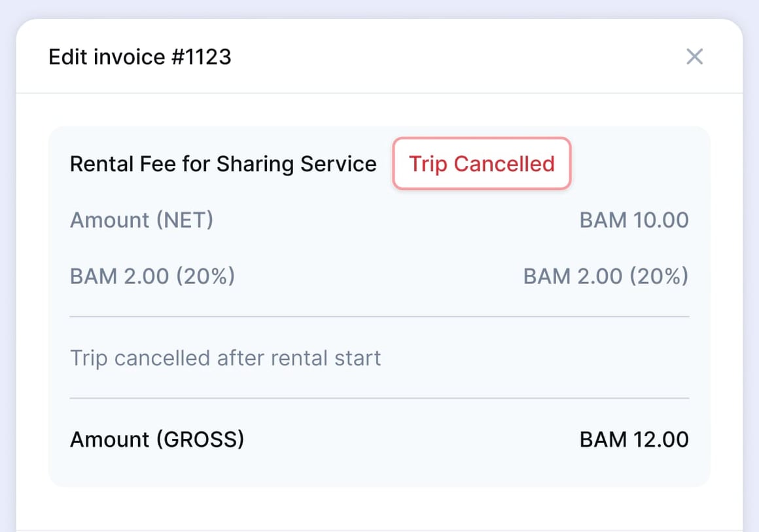Viewport: 759px width, 532px height.
Task: Click the divider above Amount (GROSS)
Action: click(x=379, y=398)
